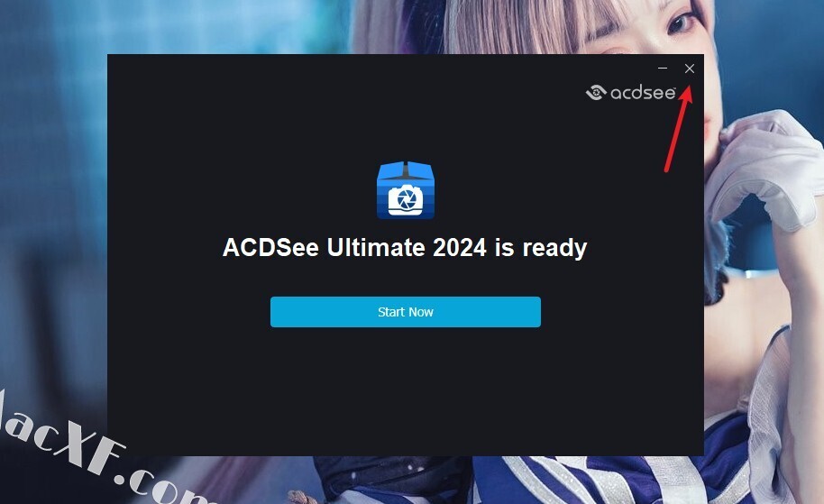Click the Start Now button
Image resolution: width=824 pixels, height=504 pixels.
point(405,312)
